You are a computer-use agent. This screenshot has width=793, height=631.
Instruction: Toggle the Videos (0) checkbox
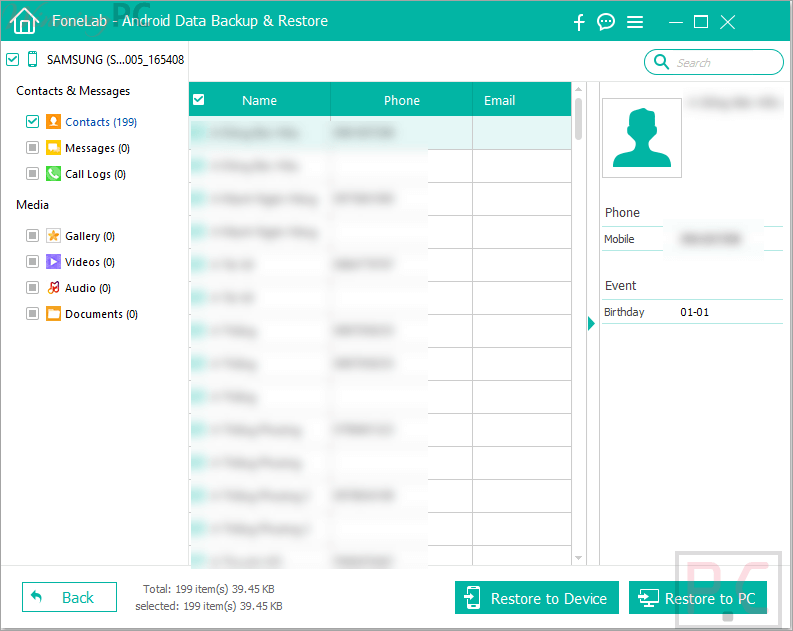[32, 261]
